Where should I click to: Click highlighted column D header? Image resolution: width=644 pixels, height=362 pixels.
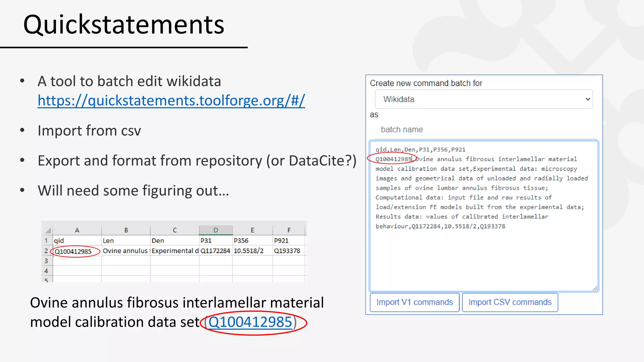[216, 230]
